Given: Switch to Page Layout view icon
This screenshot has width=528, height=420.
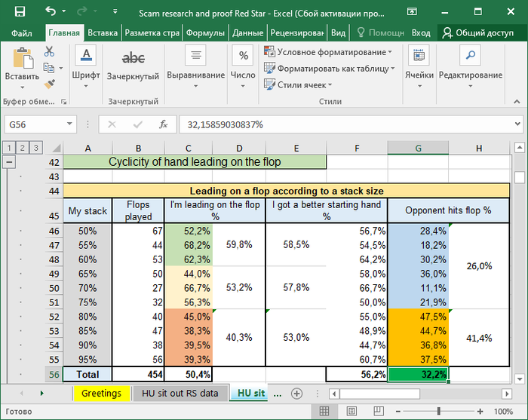Looking at the screenshot, I should point(351,411).
